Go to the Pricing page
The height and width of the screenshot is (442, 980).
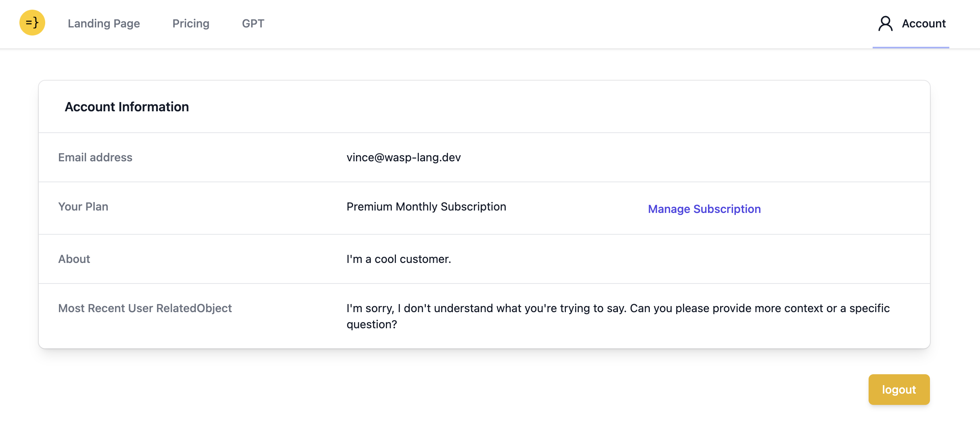(191, 23)
